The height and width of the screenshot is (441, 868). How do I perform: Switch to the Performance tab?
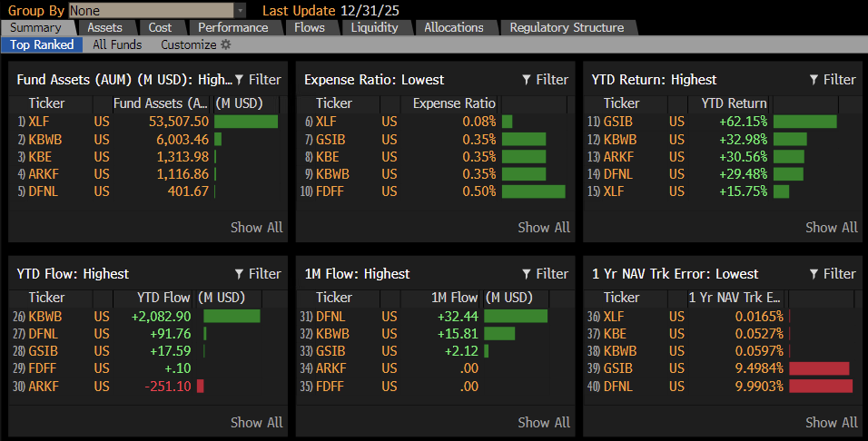coord(233,27)
